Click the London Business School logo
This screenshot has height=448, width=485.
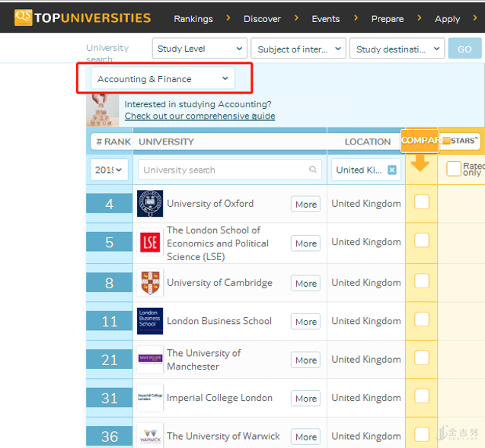pyautogui.click(x=150, y=321)
